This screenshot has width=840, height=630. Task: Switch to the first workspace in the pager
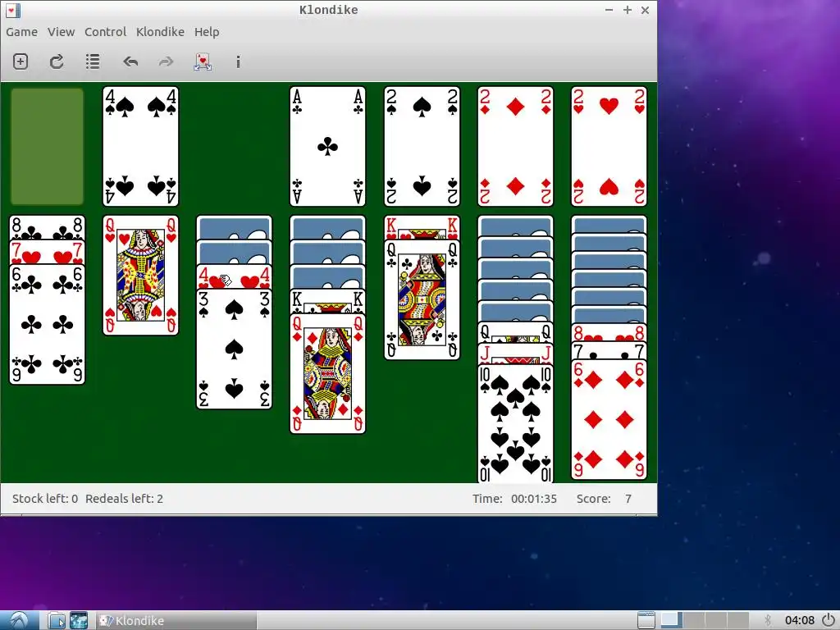[x=671, y=620]
